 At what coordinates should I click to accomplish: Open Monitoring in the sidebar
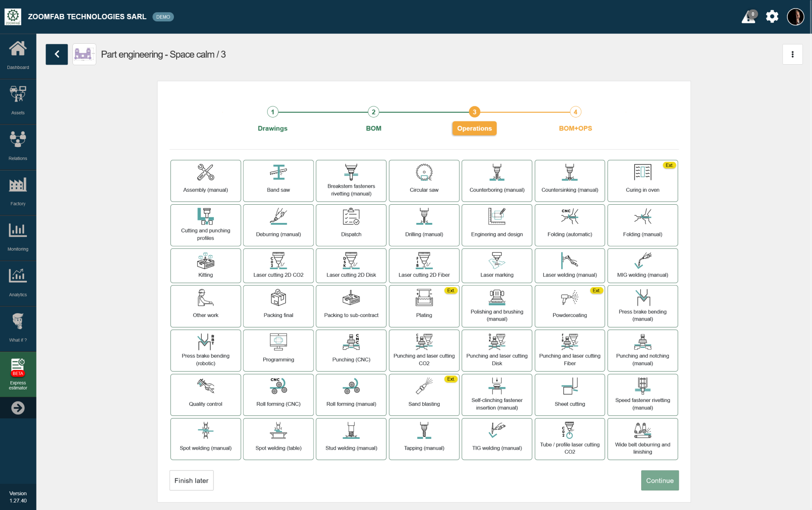tap(18, 238)
